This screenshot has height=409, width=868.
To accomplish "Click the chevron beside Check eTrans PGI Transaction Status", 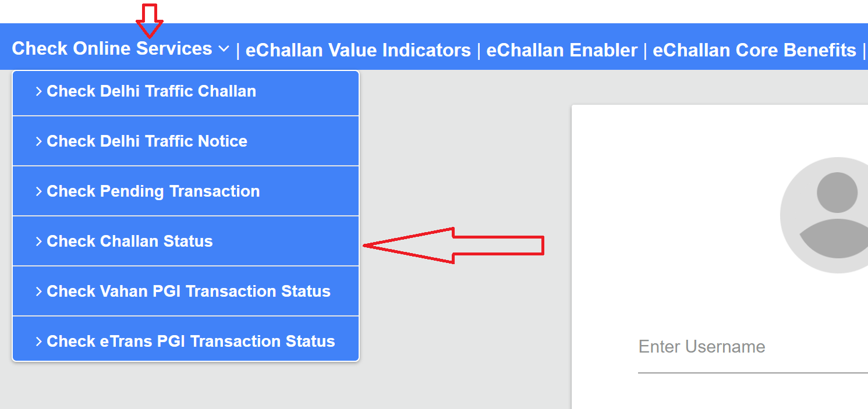I will tap(38, 341).
